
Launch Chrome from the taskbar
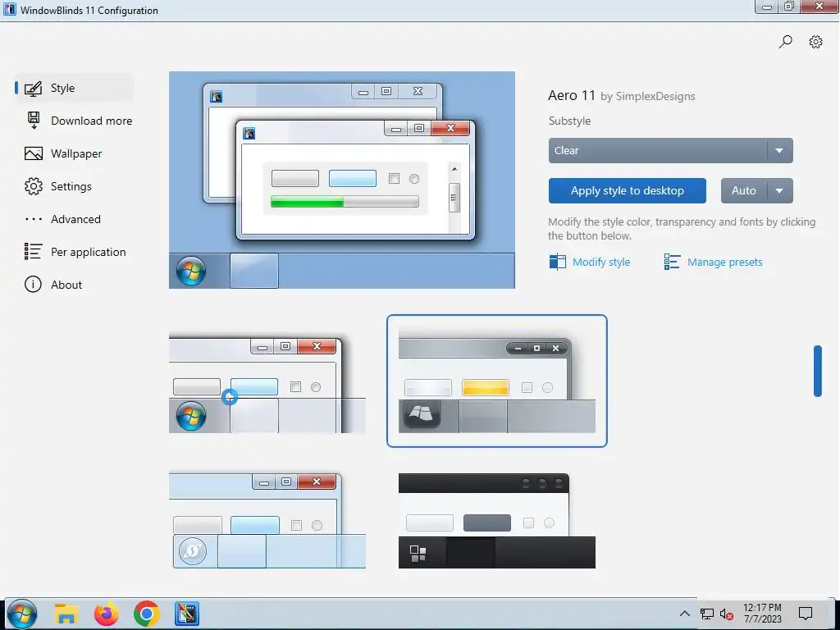[147, 614]
